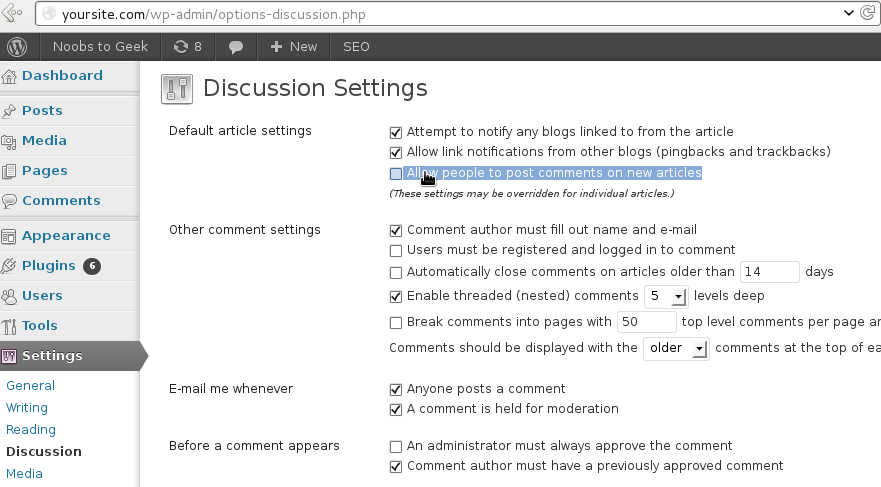Open the New menu in admin bar
Screen dimensions: 881x487
click(x=293, y=47)
